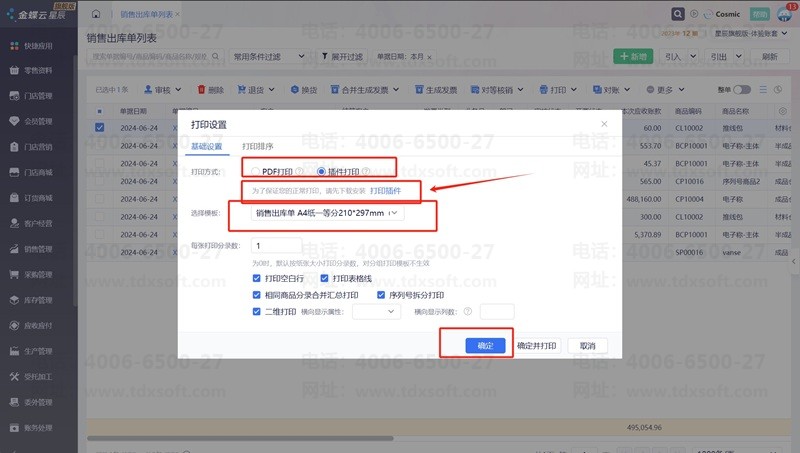
Task: Uncheck the 打印空白行 checkbox
Action: click(257, 278)
